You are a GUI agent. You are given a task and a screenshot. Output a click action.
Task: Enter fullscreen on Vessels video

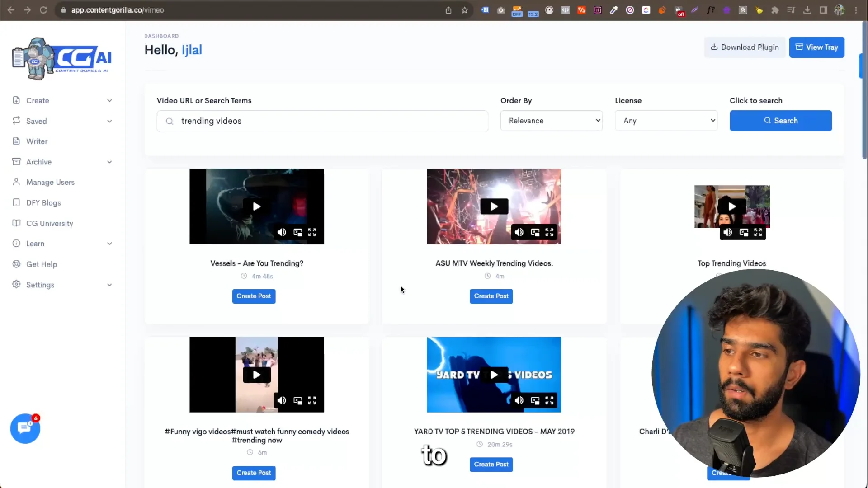(312, 232)
